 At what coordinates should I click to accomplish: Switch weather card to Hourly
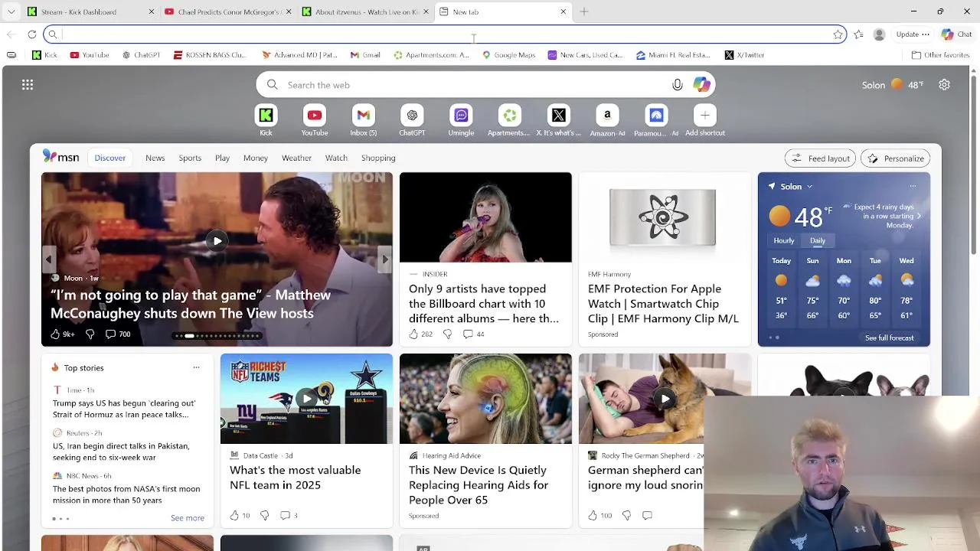(x=783, y=240)
